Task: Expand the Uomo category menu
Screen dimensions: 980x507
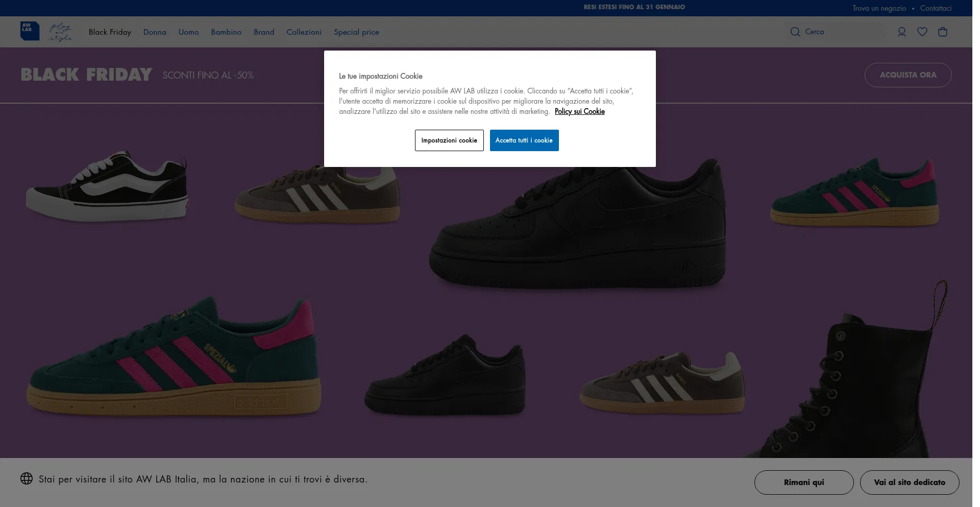Action: pyautogui.click(x=188, y=32)
